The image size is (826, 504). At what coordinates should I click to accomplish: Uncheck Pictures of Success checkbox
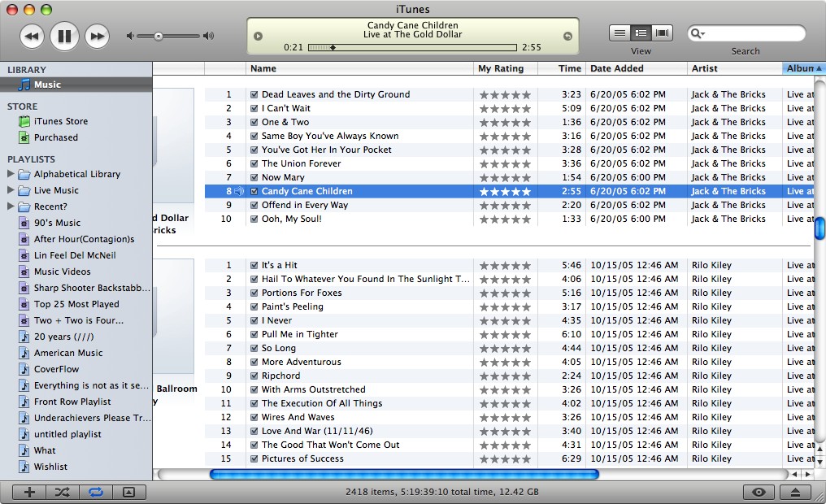(x=254, y=458)
